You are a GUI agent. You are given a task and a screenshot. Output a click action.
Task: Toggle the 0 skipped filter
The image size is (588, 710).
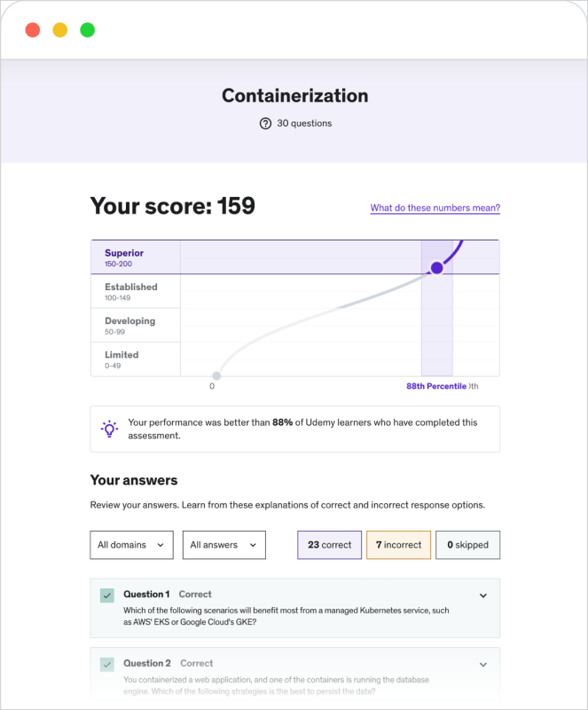click(467, 545)
